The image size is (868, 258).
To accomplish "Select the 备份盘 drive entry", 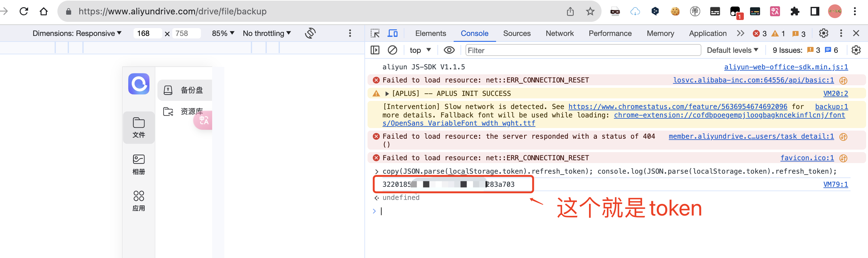I will [x=185, y=90].
